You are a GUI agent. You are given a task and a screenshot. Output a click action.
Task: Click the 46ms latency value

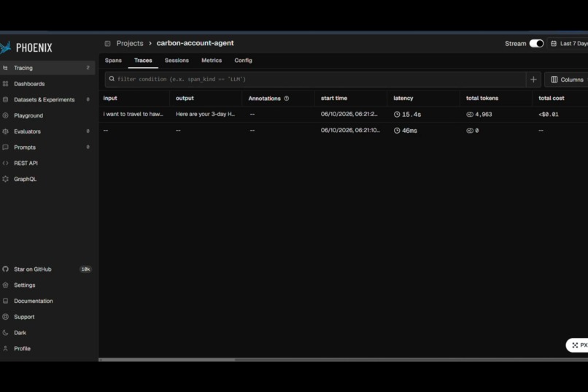coord(406,131)
